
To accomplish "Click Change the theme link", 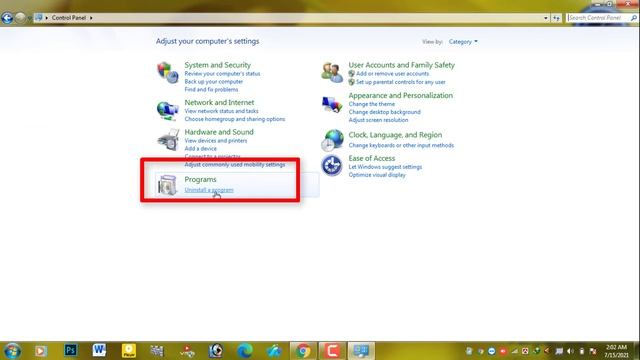I will [x=371, y=104].
